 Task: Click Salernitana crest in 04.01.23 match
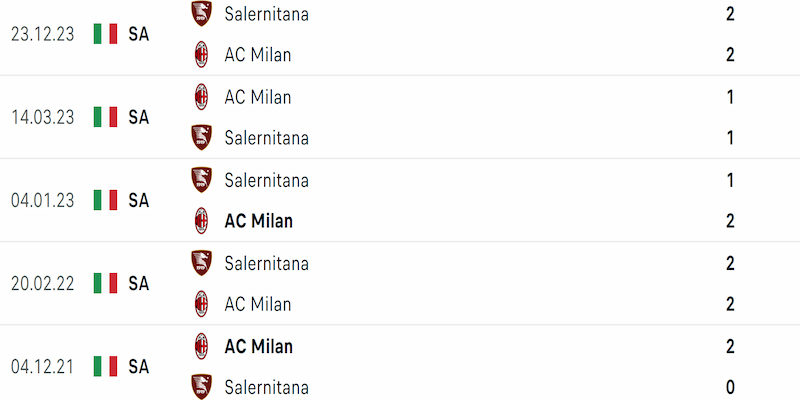202,180
